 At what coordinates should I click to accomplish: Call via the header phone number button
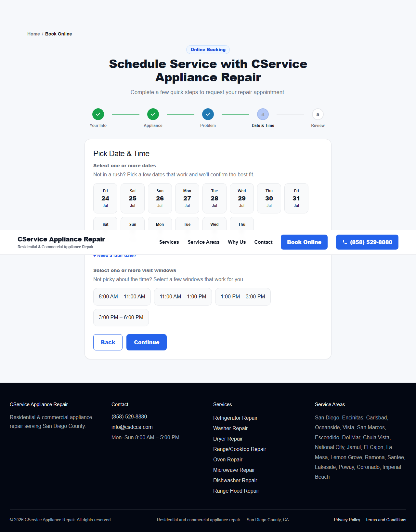[367, 242]
